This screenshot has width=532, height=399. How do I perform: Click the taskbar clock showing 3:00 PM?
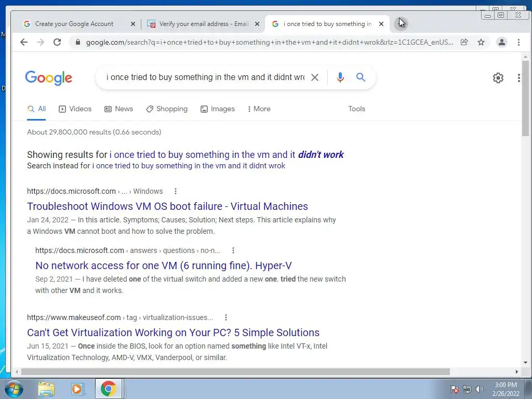click(x=506, y=389)
